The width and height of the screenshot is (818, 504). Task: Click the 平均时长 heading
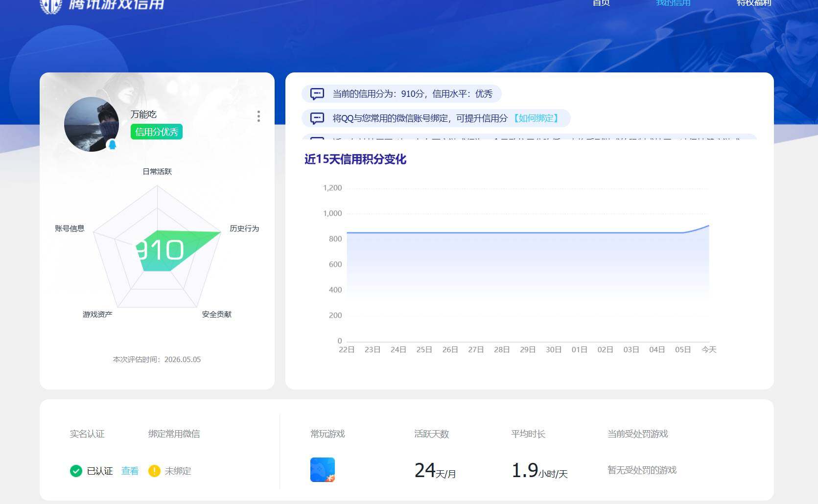(x=528, y=434)
